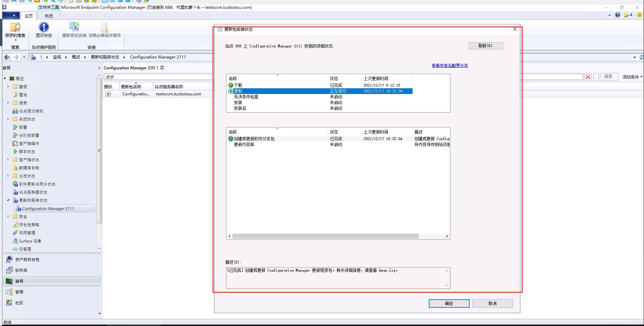Switch to the Close (关闭) ribbon tab
Viewport: 644px width, 326px height.
coord(49,16)
